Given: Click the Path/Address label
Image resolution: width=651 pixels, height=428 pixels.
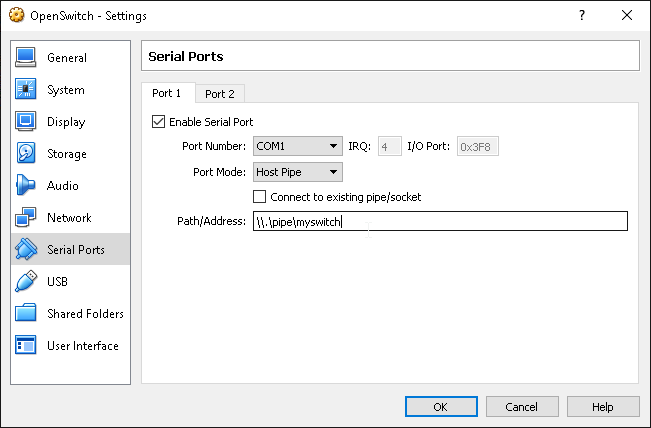Looking at the screenshot, I should click(x=211, y=221).
